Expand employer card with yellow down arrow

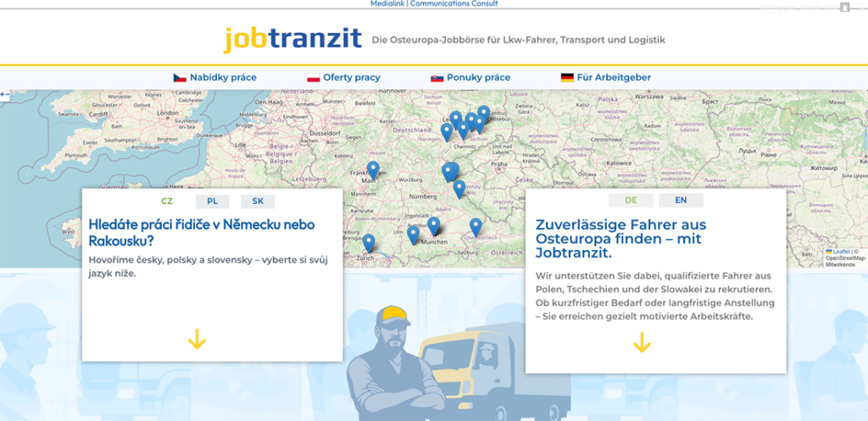click(642, 342)
